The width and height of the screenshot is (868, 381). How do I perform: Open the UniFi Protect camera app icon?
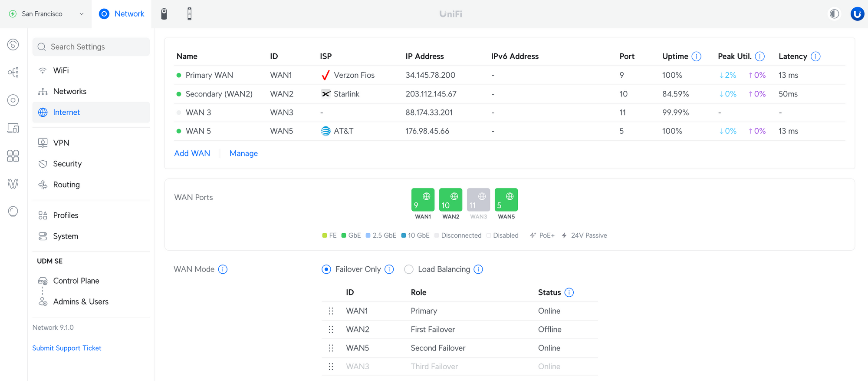point(164,14)
